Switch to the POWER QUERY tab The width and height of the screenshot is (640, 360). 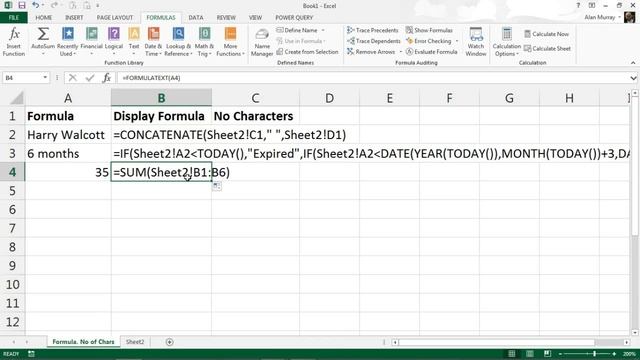click(294, 18)
